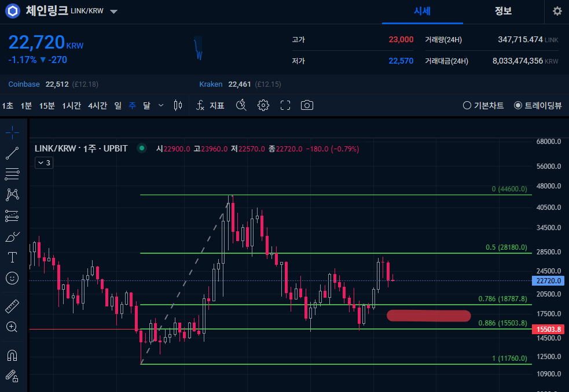569x392 pixels.
Task: Select the 1분 interval
Action: coord(26,106)
